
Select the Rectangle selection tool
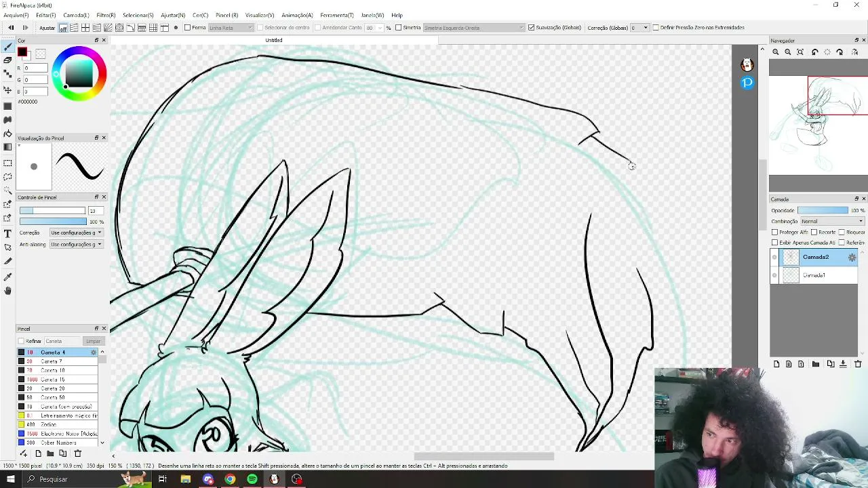[x=7, y=163]
